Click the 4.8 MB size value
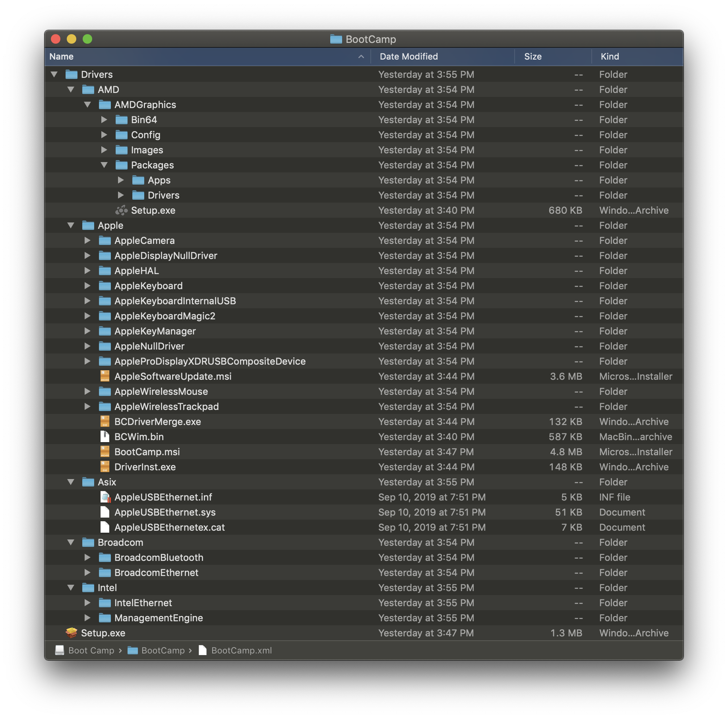Image resolution: width=728 pixels, height=719 pixels. tap(566, 452)
